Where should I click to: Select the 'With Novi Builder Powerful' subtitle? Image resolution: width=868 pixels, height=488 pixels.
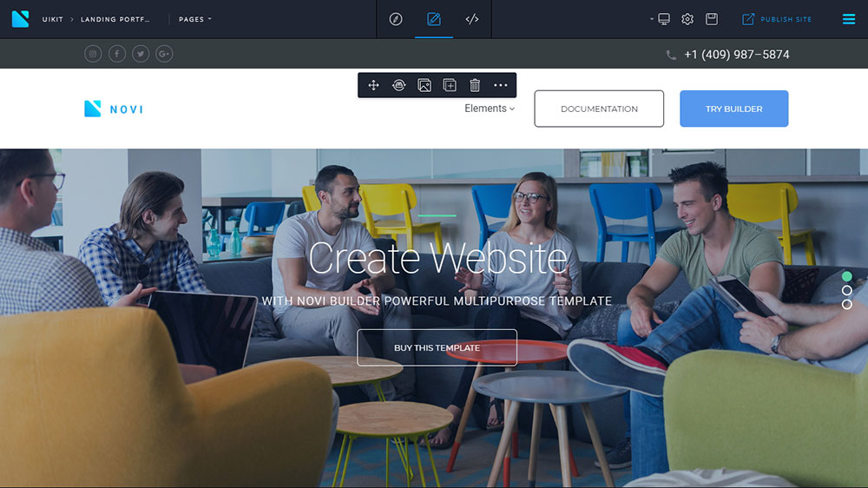coord(437,300)
